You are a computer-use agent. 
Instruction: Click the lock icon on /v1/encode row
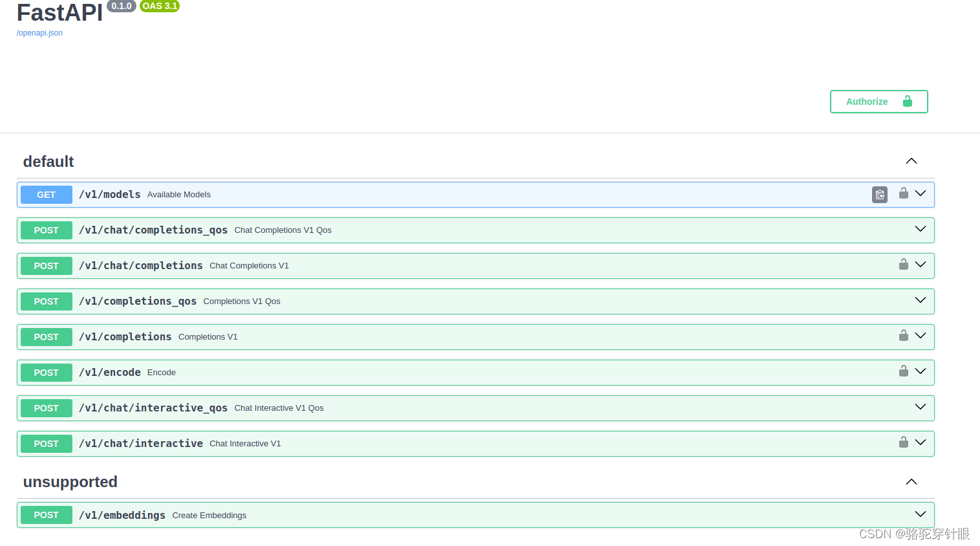(904, 371)
